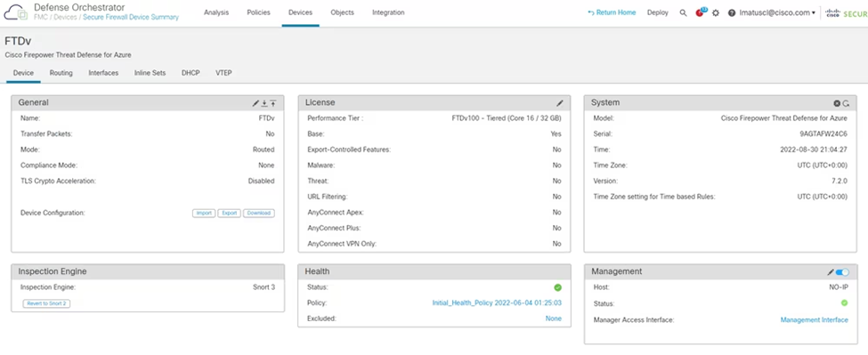868x355 pixels.
Task: Click the Routed mode value
Action: (x=264, y=149)
